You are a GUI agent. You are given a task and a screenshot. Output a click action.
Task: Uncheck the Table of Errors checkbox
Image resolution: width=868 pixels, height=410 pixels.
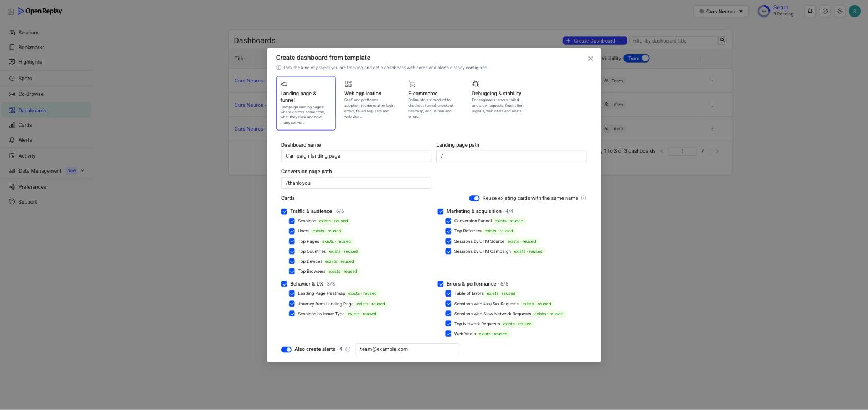click(448, 294)
